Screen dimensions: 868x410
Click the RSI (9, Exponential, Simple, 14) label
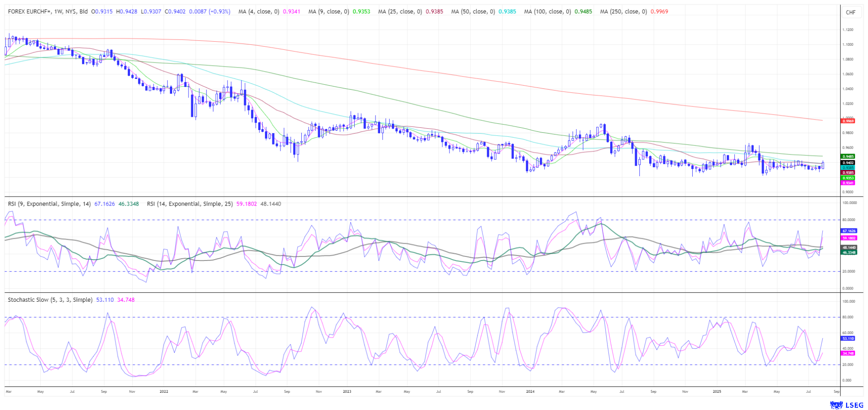pos(50,204)
